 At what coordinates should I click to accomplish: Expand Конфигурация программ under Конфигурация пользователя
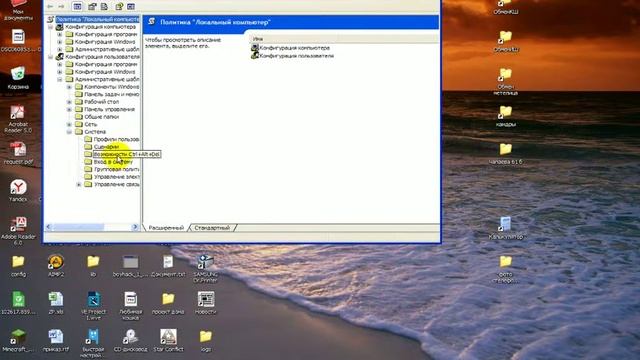[x=60, y=64]
